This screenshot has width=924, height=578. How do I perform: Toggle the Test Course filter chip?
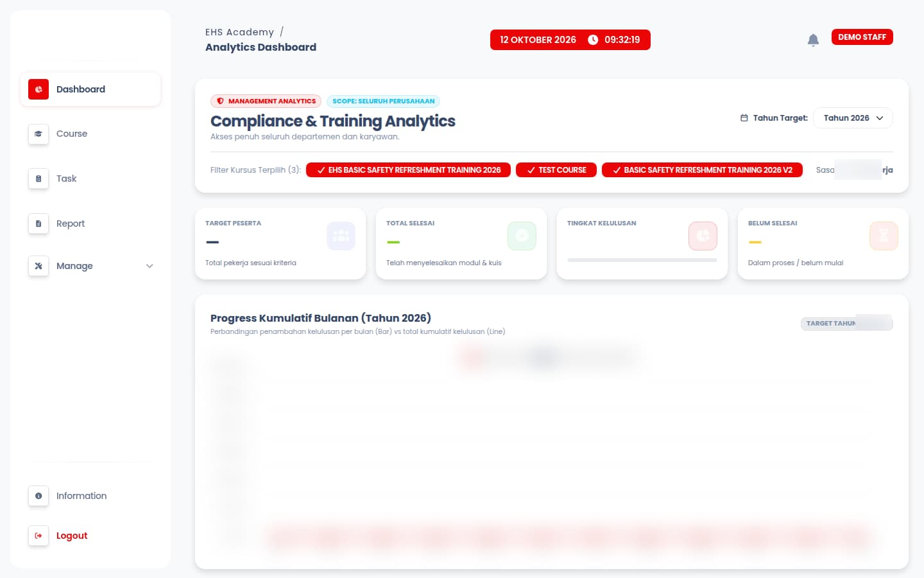tap(556, 170)
